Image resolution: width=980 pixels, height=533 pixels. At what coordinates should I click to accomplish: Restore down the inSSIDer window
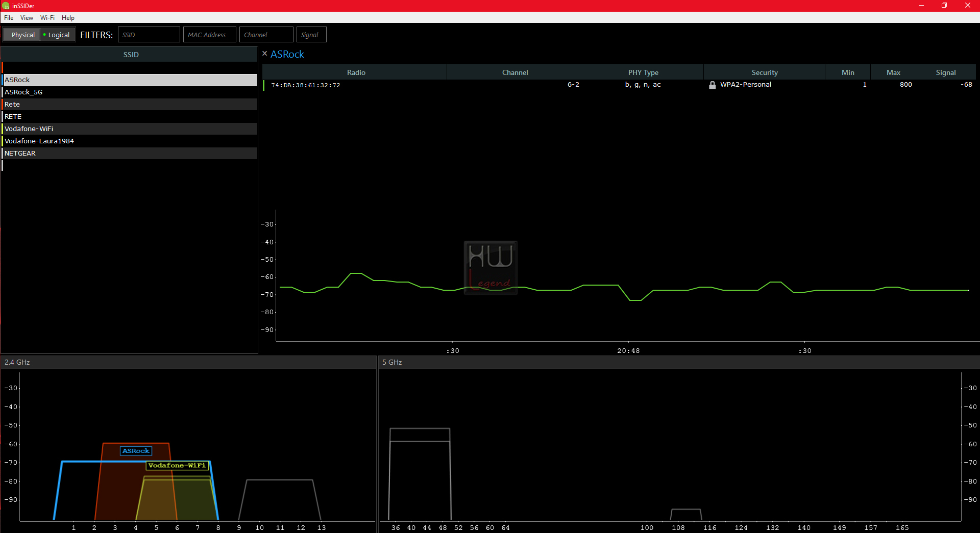point(944,6)
